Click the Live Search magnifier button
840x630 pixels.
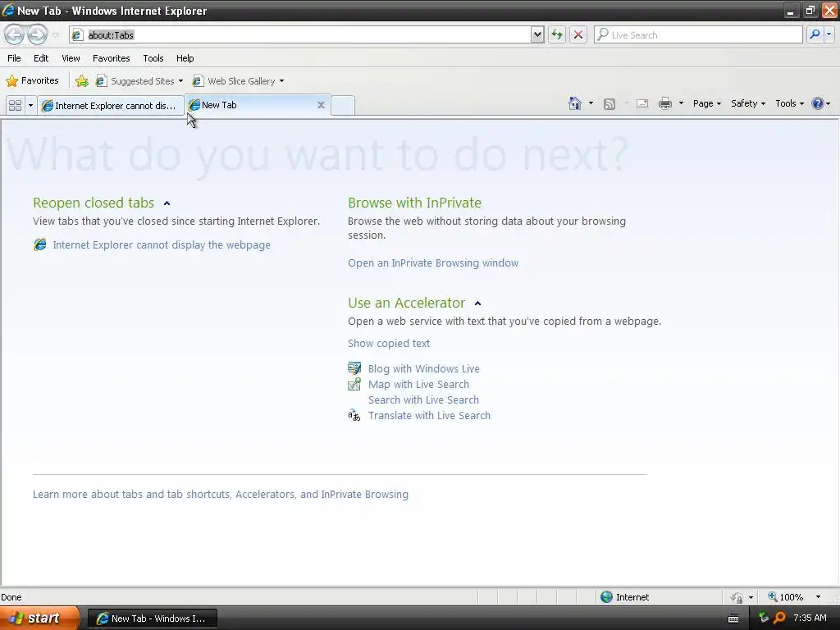(815, 34)
